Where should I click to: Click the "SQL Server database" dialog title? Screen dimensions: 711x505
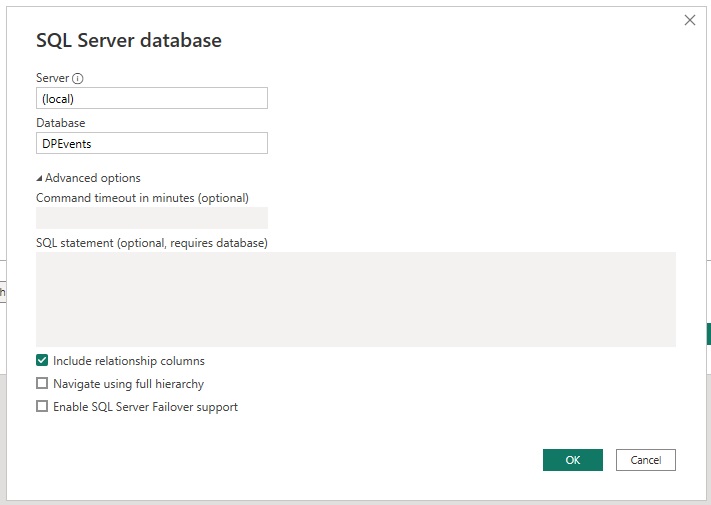[x=129, y=41]
